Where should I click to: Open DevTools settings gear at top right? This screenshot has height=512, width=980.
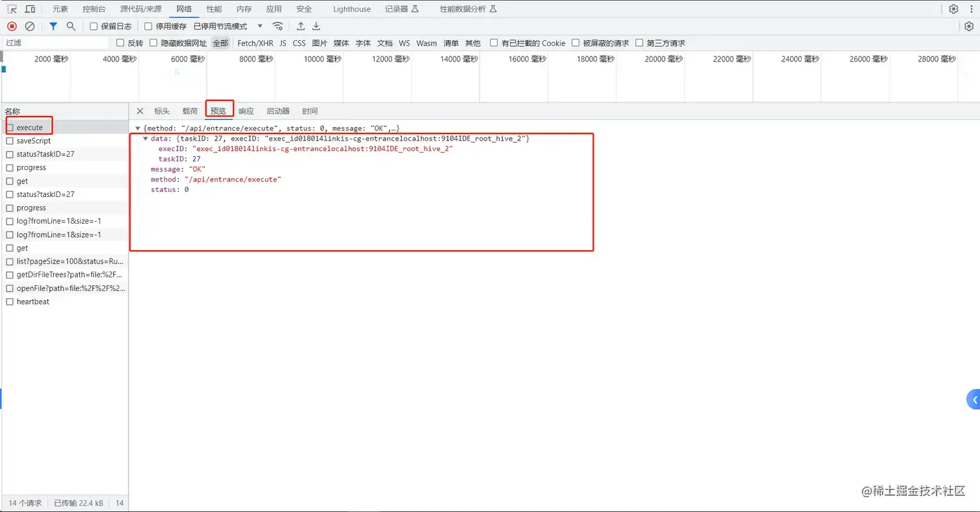(x=953, y=9)
